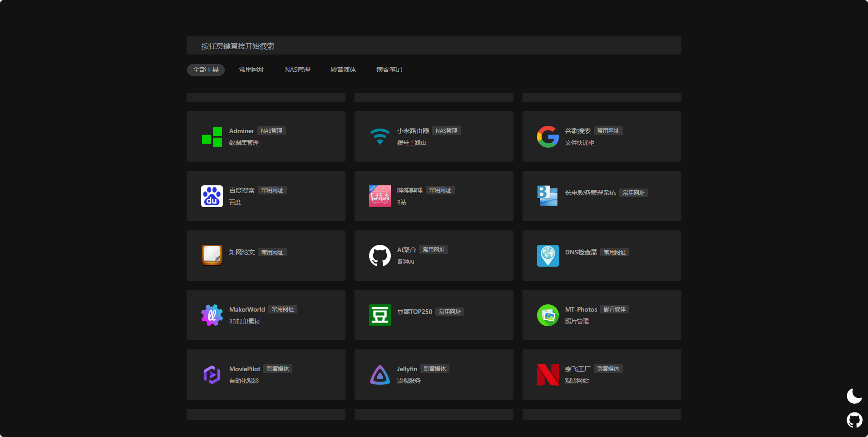Image resolution: width=868 pixels, height=437 pixels.
Task: Click the 影音媒体 tag next to 奈飞工厂
Action: 608,369
